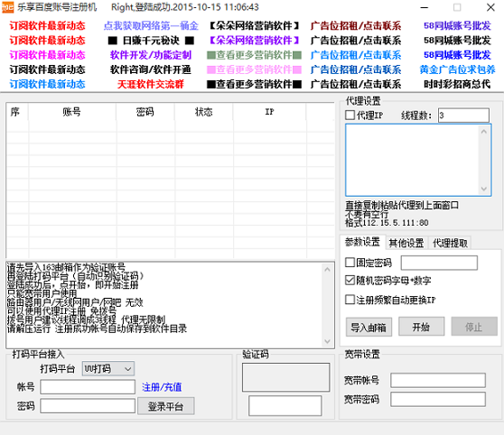Enable the 代理IP checkbox
504x435 pixels.
350,115
